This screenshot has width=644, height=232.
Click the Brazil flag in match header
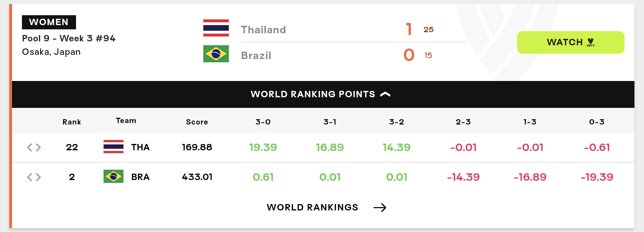click(216, 54)
